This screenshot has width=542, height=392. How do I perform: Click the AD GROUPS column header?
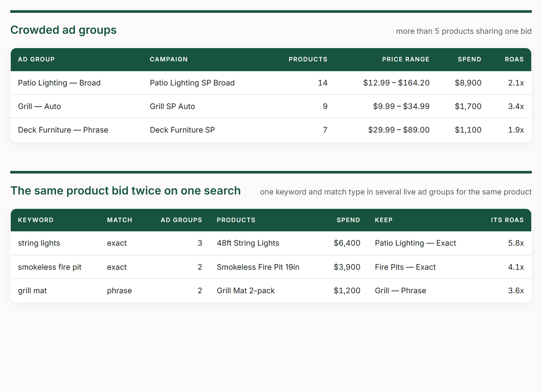coord(181,220)
